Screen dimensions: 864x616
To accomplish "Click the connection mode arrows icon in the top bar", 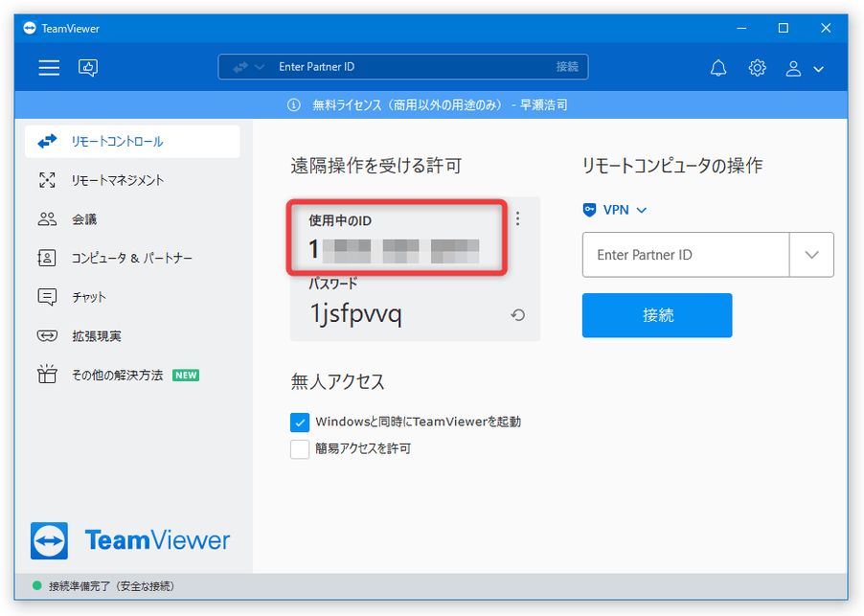I will point(240,67).
